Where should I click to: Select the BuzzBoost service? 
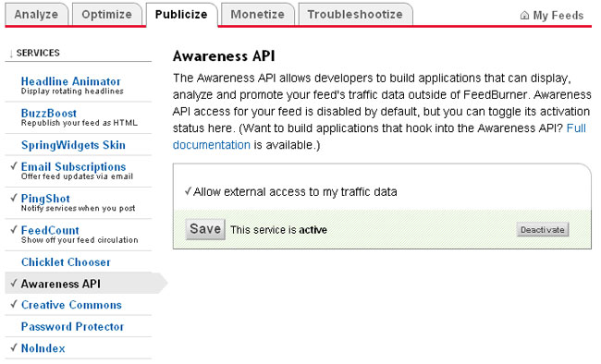coord(49,113)
